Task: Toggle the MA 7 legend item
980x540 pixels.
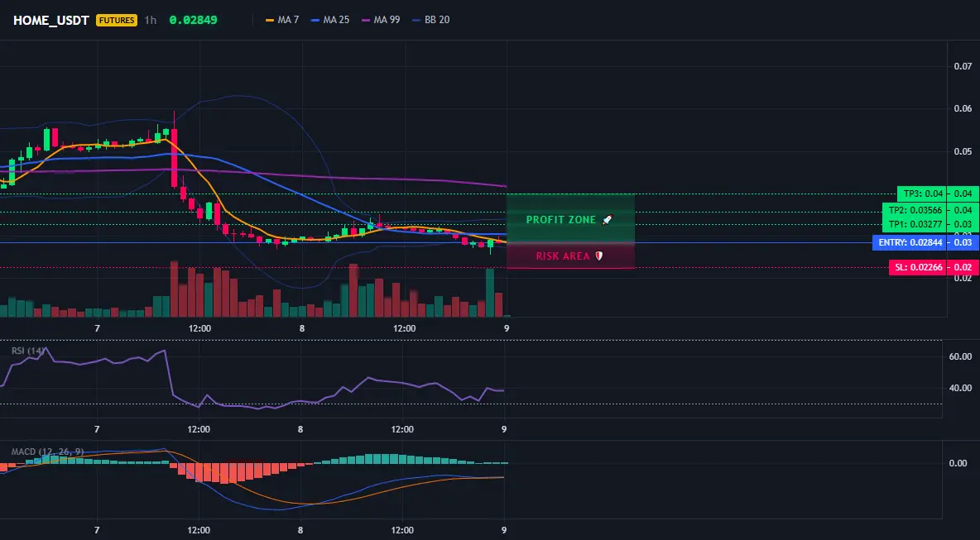Action: 282,20
